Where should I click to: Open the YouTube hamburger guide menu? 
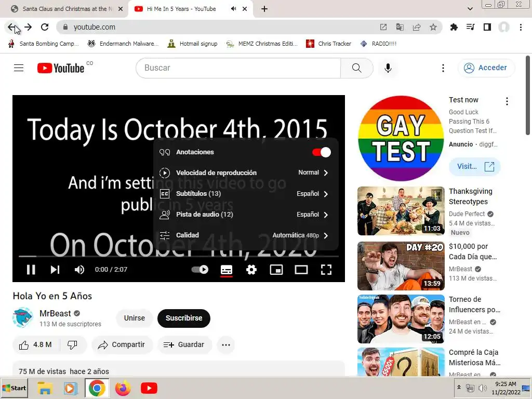pyautogui.click(x=19, y=68)
